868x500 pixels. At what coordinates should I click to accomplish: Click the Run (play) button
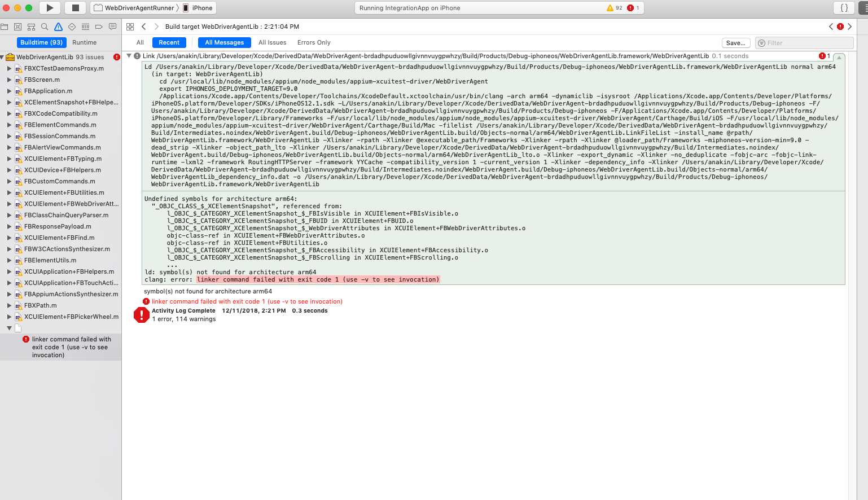(50, 8)
